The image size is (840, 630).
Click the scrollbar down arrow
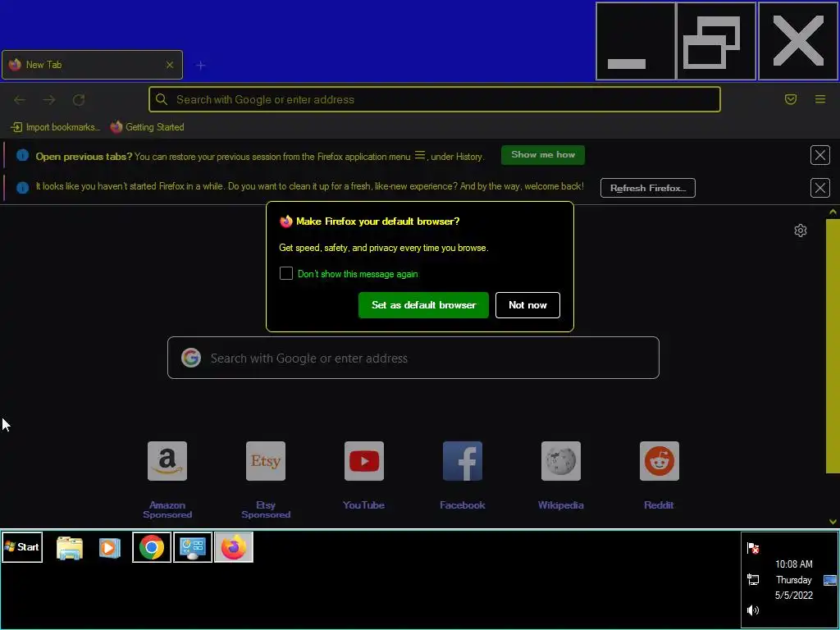(833, 521)
